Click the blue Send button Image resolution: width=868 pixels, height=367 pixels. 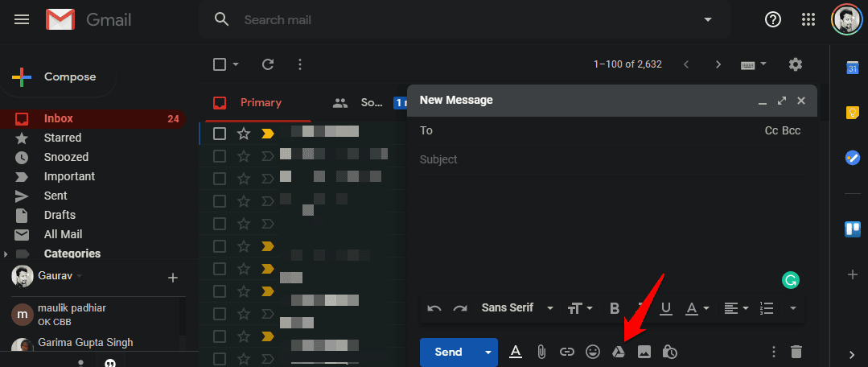tap(450, 352)
